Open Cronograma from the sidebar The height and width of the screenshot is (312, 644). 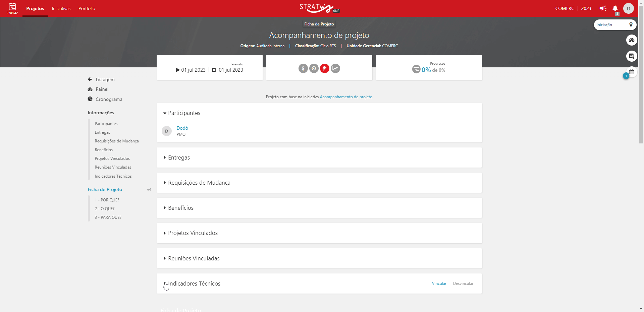click(x=109, y=99)
